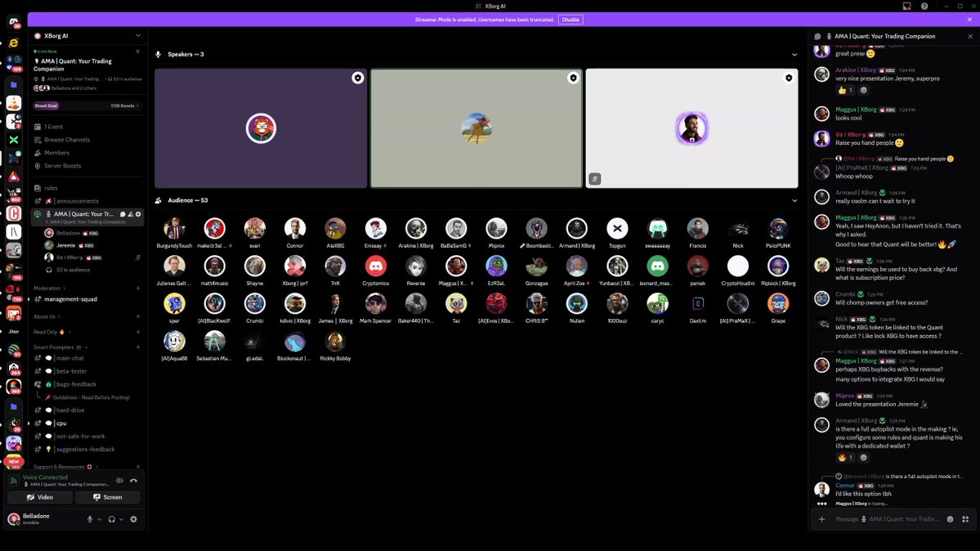Open emoji picker in chat input

click(x=950, y=519)
